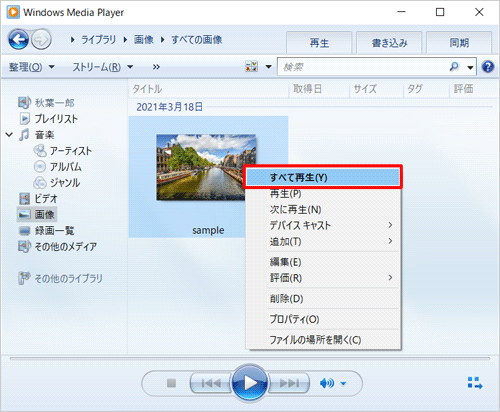This screenshot has width=500, height=412.
Task: Click the ライブラリ breadcrumb
Action: pos(99,40)
